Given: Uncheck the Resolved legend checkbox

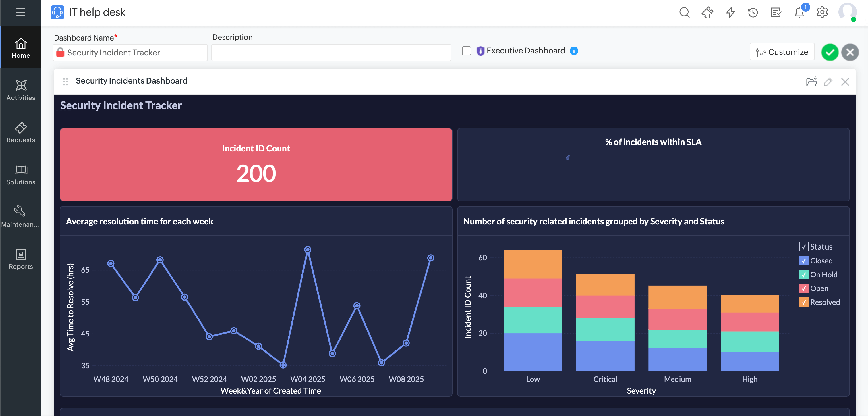Looking at the screenshot, I should tap(804, 302).
